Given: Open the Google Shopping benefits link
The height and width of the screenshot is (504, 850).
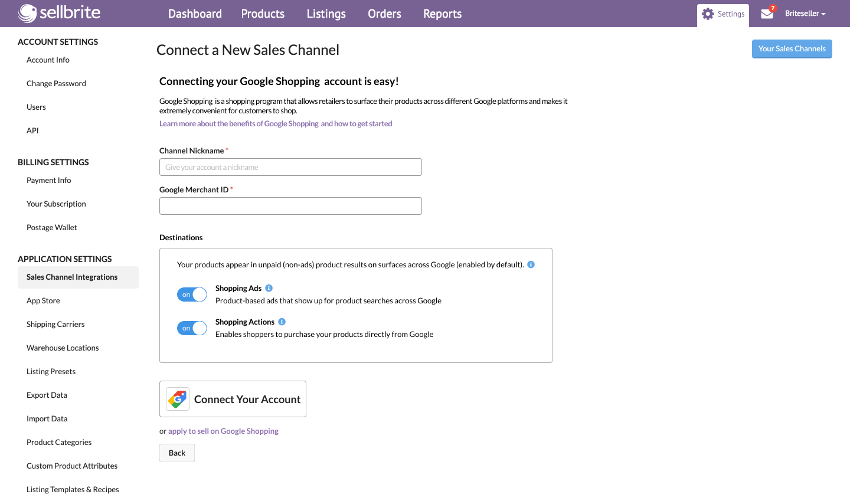Looking at the screenshot, I should point(276,123).
